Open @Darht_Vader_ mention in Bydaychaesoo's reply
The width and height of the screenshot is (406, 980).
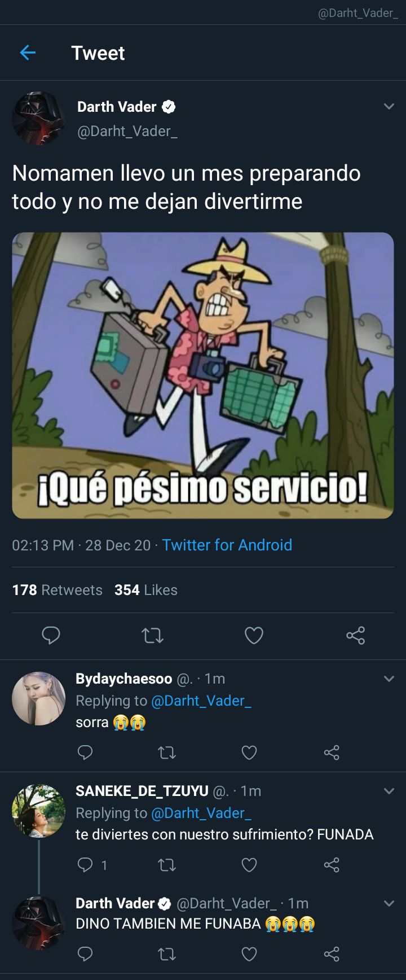point(201,701)
